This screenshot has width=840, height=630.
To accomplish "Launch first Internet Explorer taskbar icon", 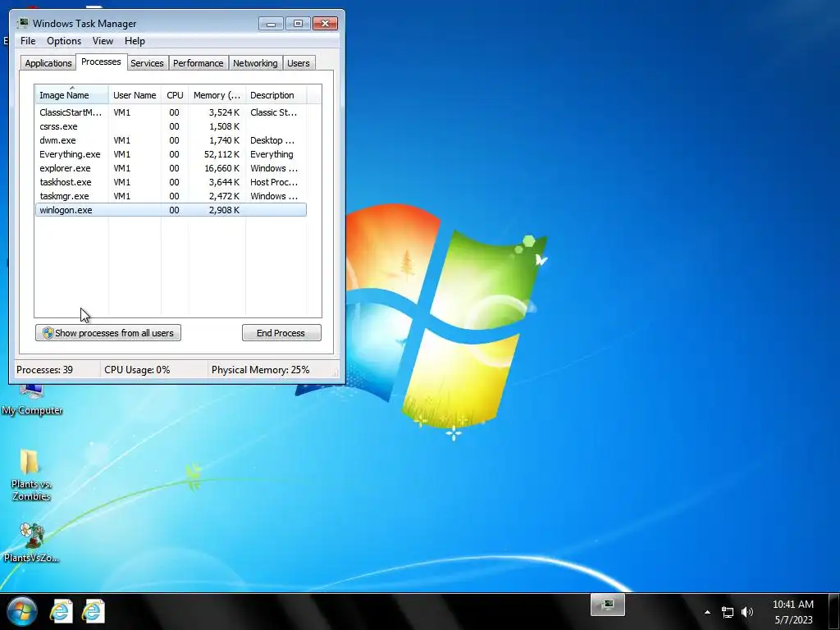I will 61,611.
